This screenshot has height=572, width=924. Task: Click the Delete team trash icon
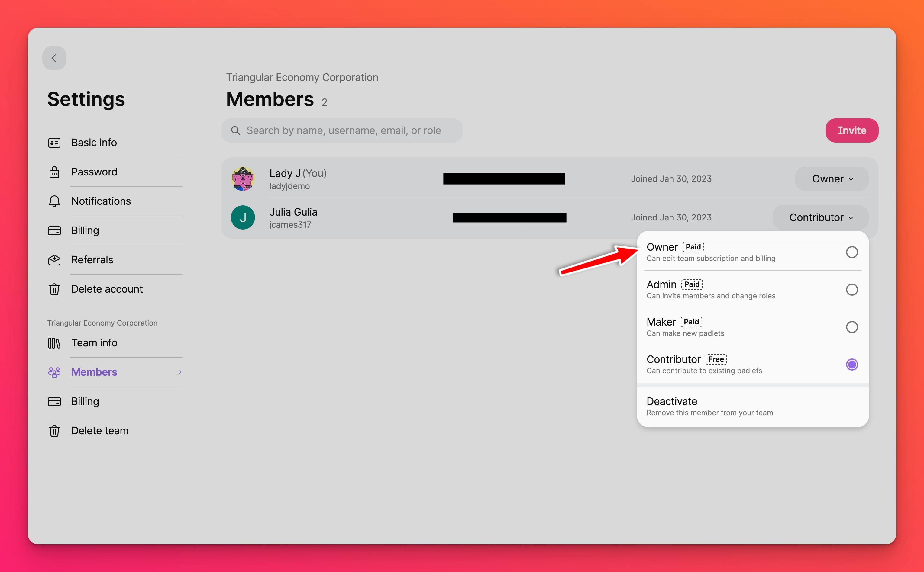[x=54, y=431]
